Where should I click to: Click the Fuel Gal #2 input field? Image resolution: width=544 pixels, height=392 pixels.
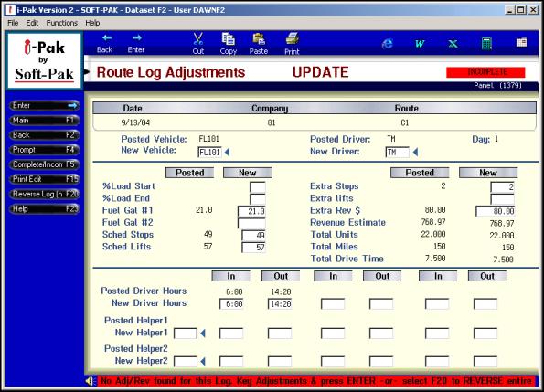coord(251,223)
